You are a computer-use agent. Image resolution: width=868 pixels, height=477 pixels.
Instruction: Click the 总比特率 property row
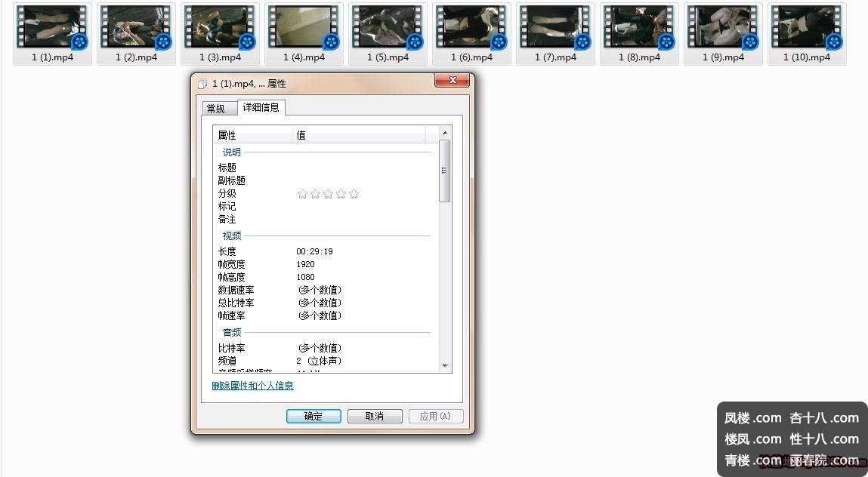pyautogui.click(x=326, y=303)
